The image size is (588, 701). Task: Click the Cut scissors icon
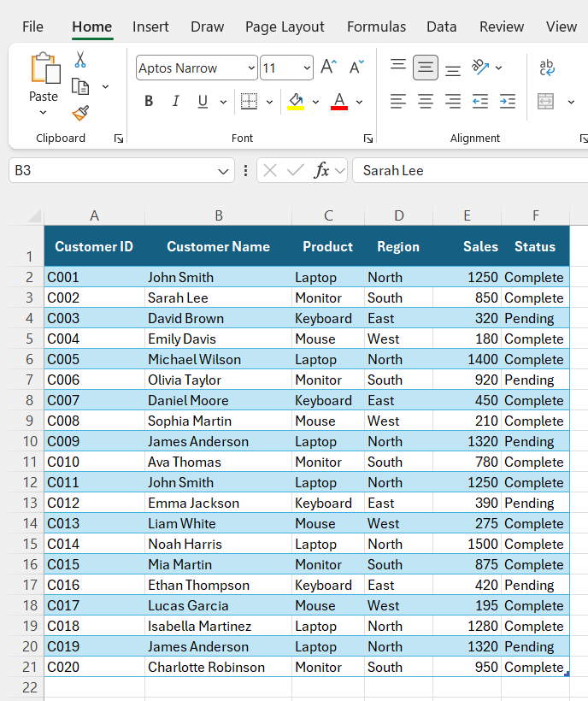[80, 60]
